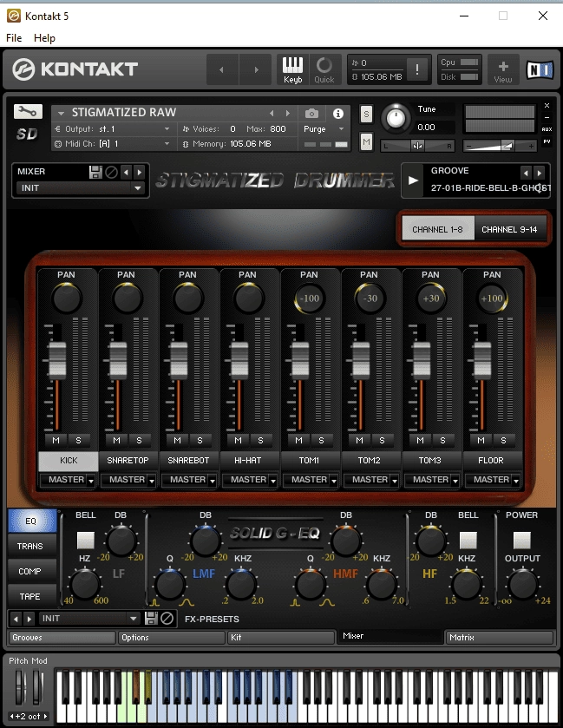Image resolution: width=563 pixels, height=728 pixels.
Task: Play the selected groove
Action: (413, 180)
